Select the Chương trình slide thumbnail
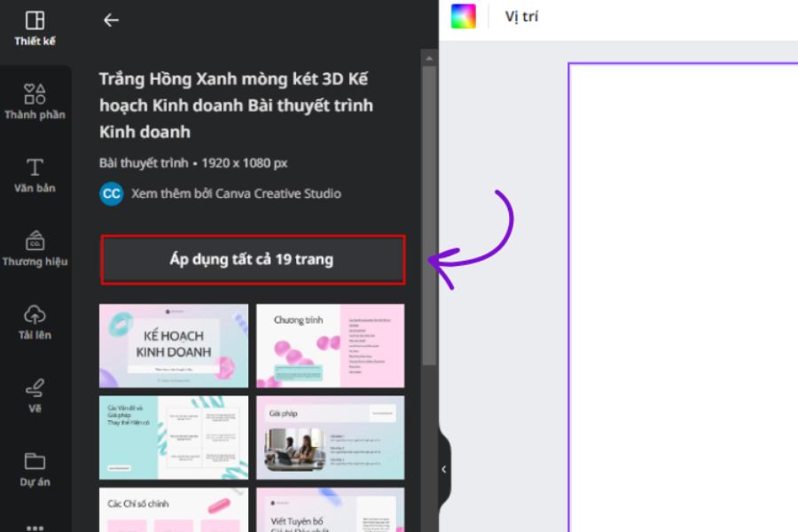This screenshot has width=798, height=532. pos(330,346)
